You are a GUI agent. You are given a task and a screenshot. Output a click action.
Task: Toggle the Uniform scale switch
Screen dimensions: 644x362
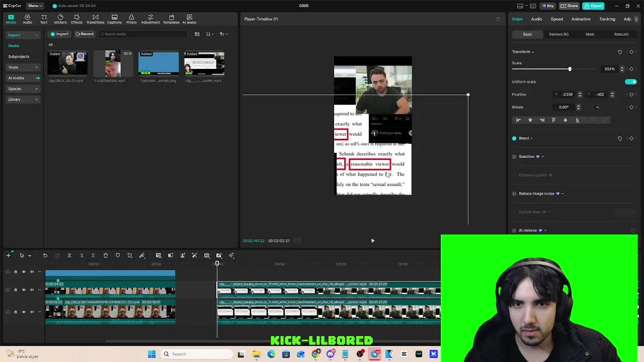pyautogui.click(x=631, y=81)
